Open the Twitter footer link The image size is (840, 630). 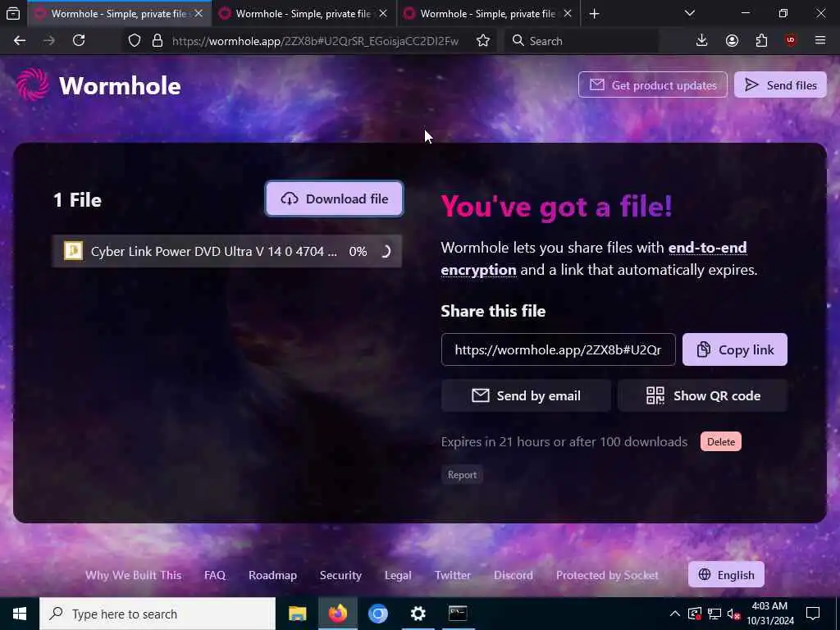pyautogui.click(x=453, y=575)
